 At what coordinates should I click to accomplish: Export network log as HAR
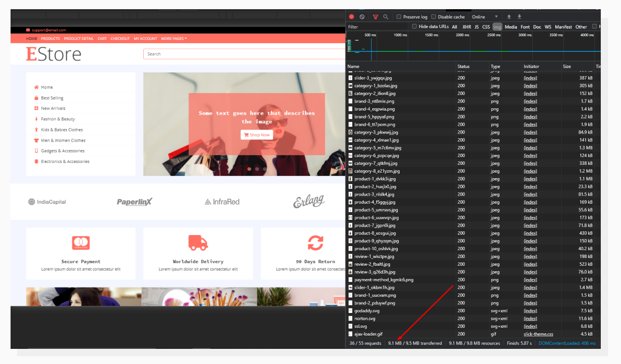click(x=519, y=17)
